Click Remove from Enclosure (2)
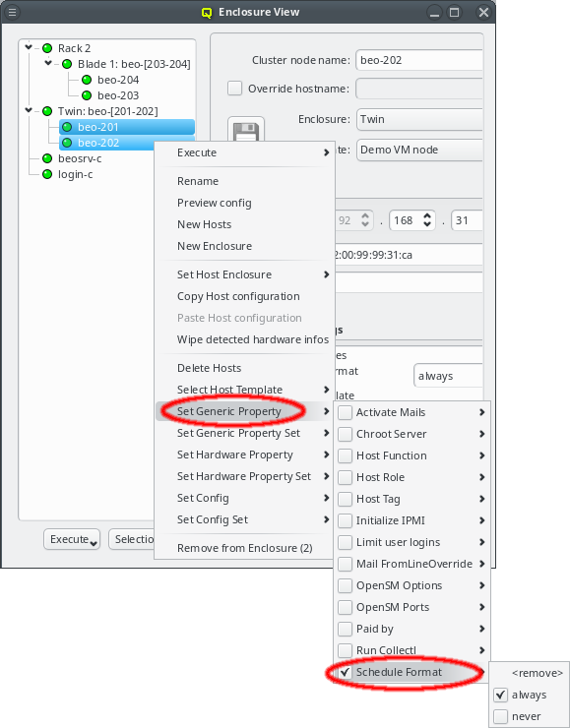Screen dimensions: 570x728 click(244, 548)
